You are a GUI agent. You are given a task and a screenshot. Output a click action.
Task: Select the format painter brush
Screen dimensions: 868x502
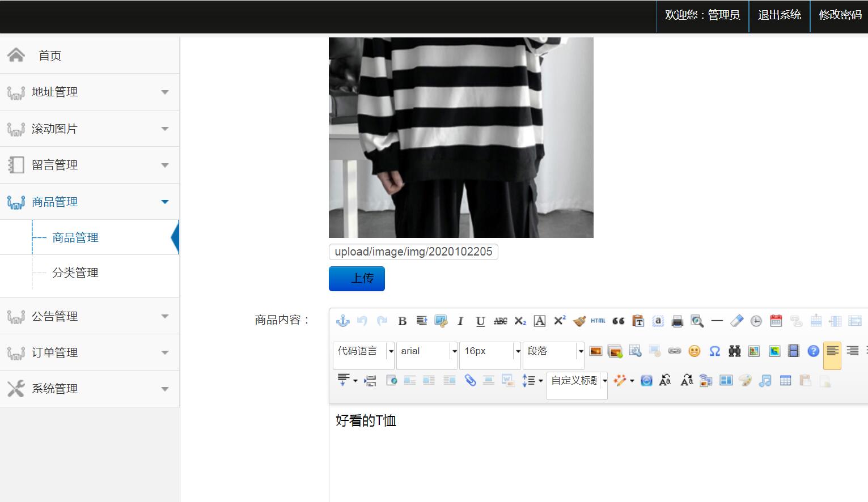(x=579, y=321)
